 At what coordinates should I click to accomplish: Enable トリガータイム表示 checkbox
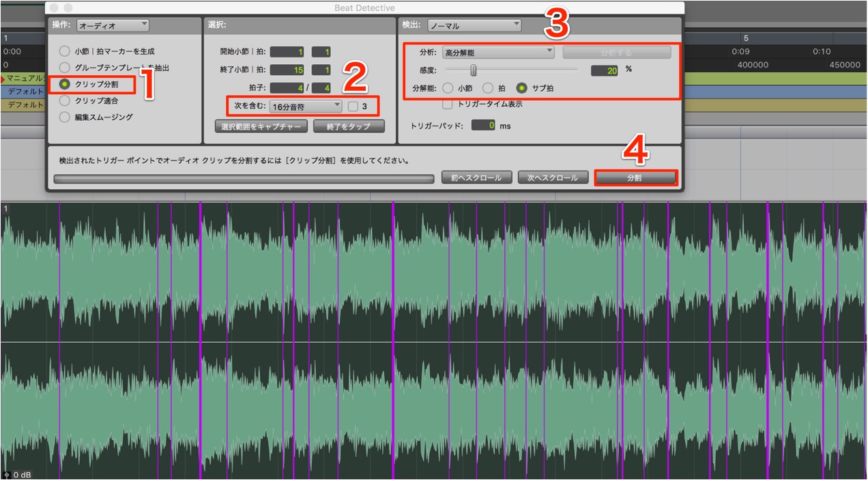coord(448,104)
